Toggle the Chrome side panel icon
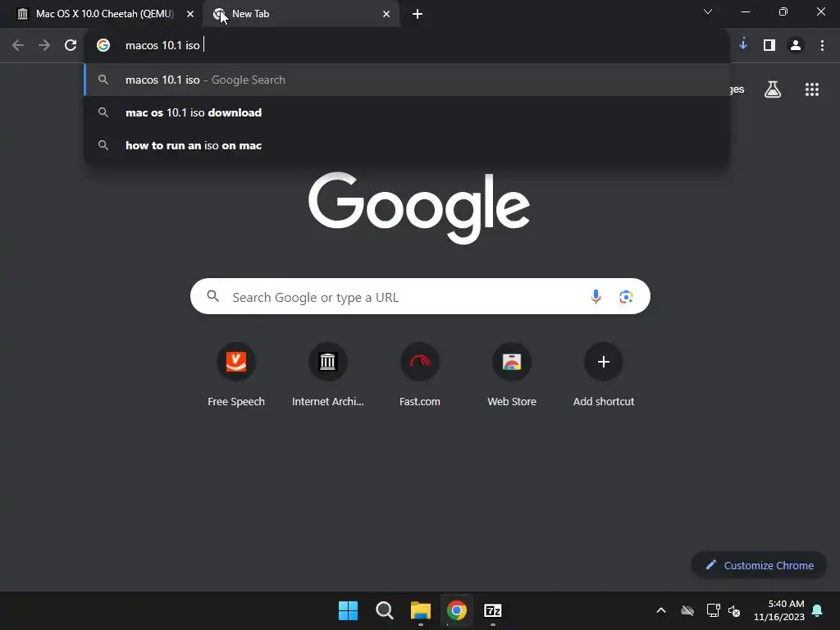This screenshot has width=840, height=630. point(769,46)
